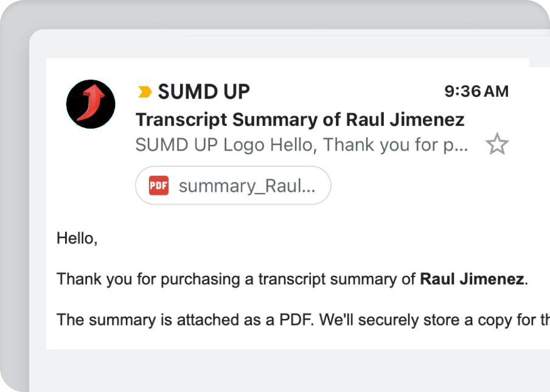The height and width of the screenshot is (392, 550).
Task: Select the Transcript Summary of Raul Jimenez subject
Action: pyautogui.click(x=301, y=120)
